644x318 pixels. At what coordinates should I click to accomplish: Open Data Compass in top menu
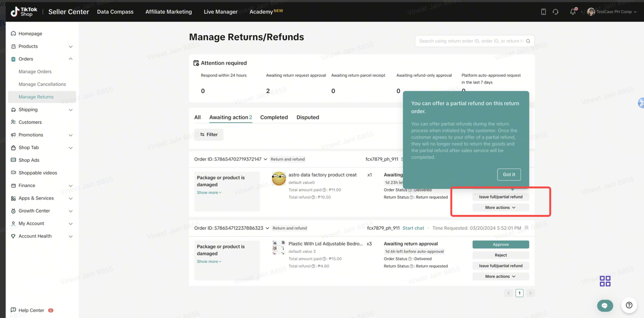[x=115, y=12]
